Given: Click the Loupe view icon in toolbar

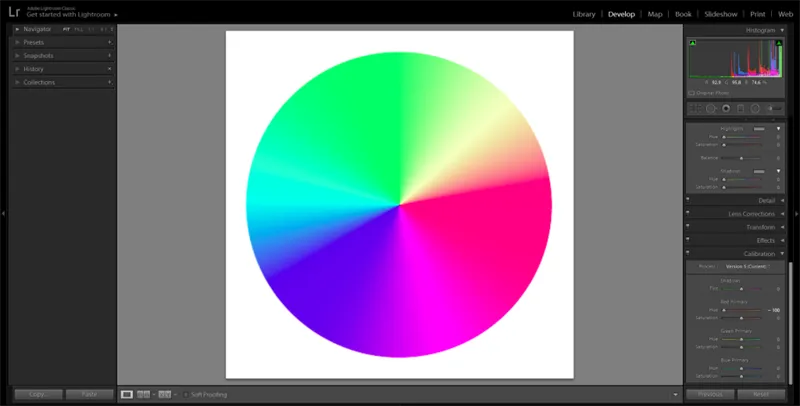Looking at the screenshot, I should [x=127, y=395].
